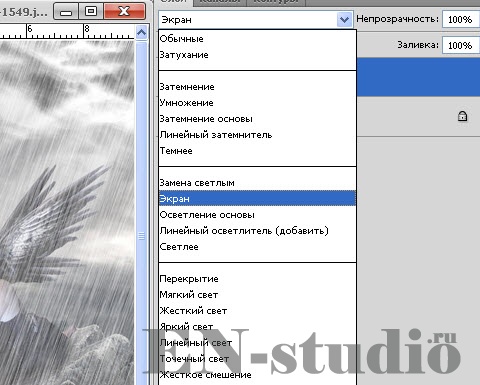Open the blend mode dropdown showing Экран
The height and width of the screenshot is (385, 480).
tap(256, 20)
